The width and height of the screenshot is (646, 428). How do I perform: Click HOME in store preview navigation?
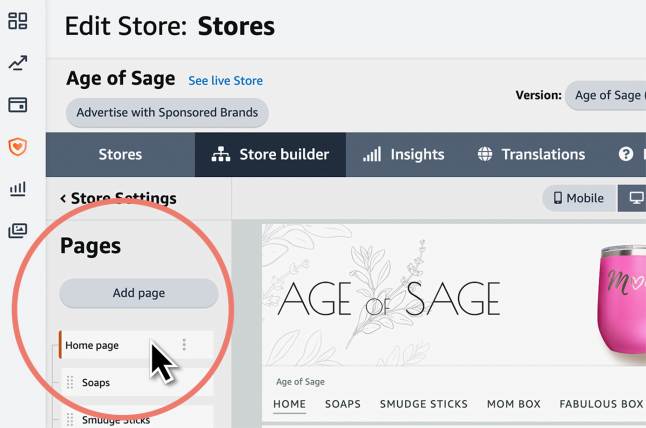[290, 404]
